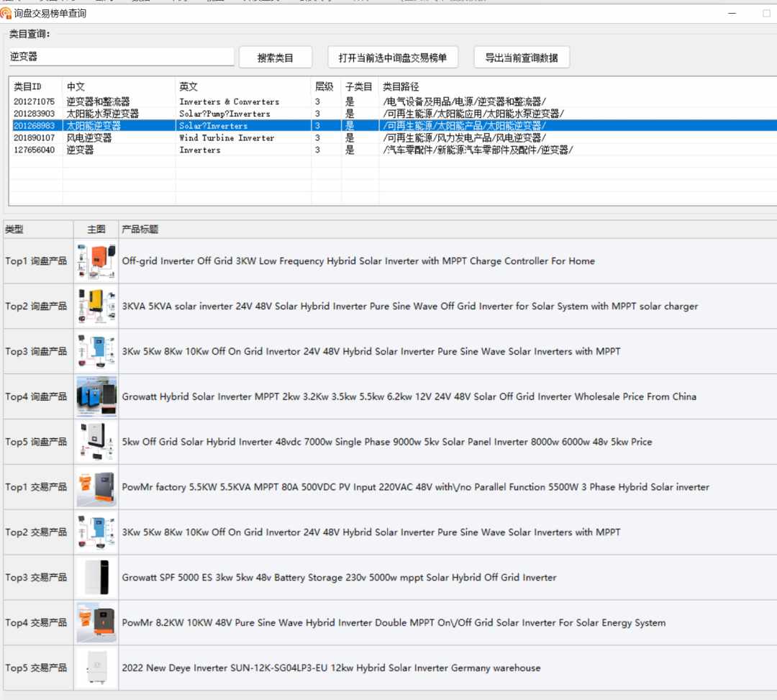Viewport: 777px width, 700px height.
Task: Click the 类目ID column header
Action: (27, 86)
